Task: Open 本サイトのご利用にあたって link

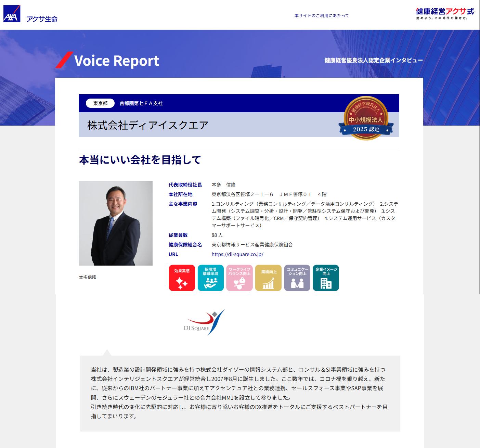Action: tap(322, 16)
